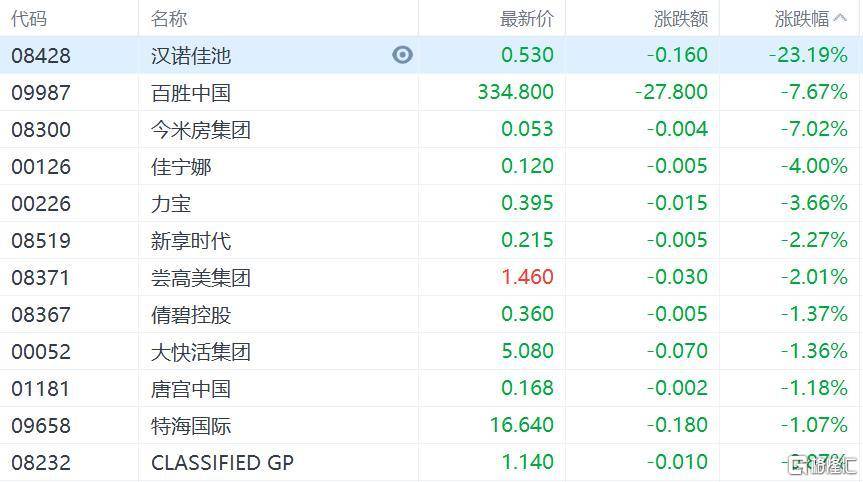Open stock 百胜中国 row
863x482 pixels.
click(x=191, y=92)
